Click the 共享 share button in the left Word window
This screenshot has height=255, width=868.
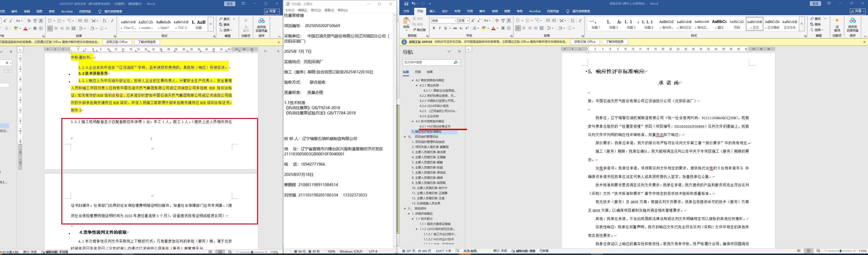[x=272, y=11]
